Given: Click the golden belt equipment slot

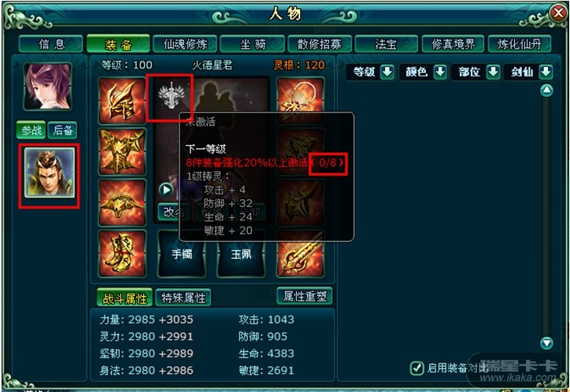Looking at the screenshot, I should tap(122, 203).
